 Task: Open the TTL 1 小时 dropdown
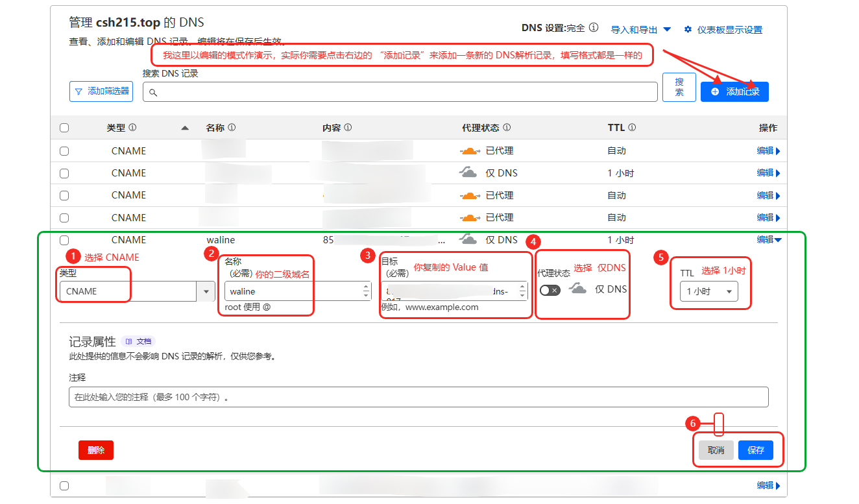click(x=711, y=292)
